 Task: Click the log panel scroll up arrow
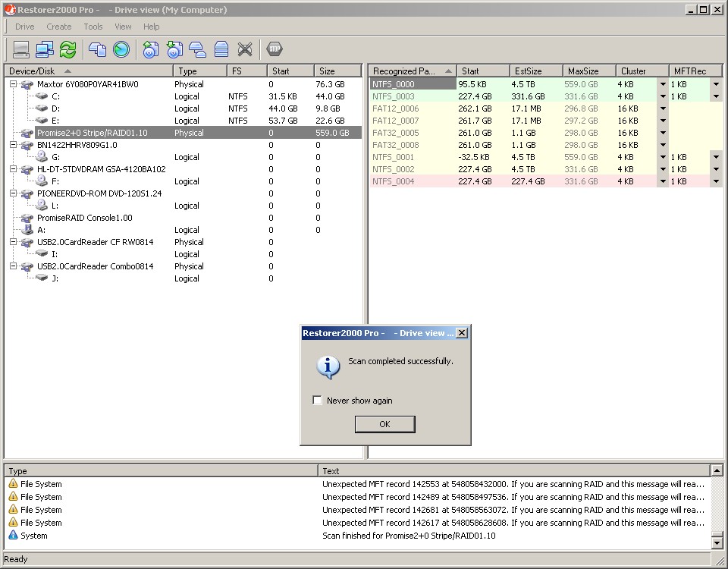tap(717, 470)
